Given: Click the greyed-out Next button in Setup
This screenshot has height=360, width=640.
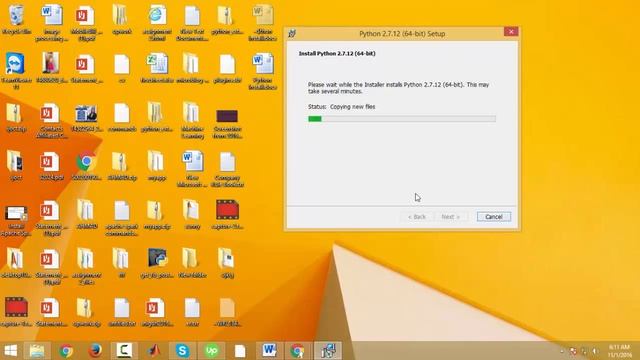Looking at the screenshot, I should (451, 217).
